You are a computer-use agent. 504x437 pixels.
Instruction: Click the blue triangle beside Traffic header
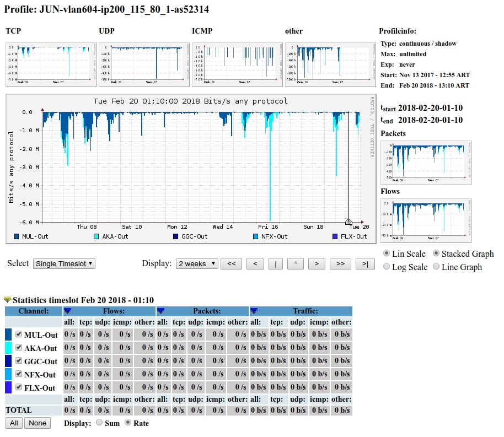254,311
